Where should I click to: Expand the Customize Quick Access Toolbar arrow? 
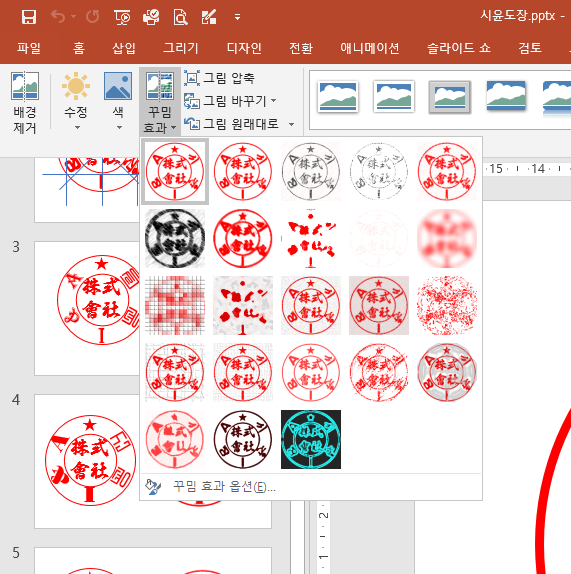pos(238,17)
